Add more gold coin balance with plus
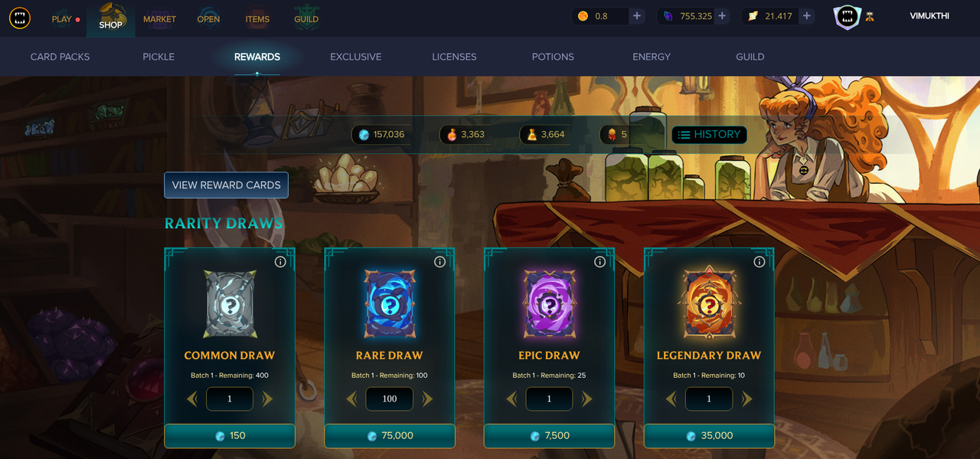This screenshot has height=459, width=980. coord(637,16)
